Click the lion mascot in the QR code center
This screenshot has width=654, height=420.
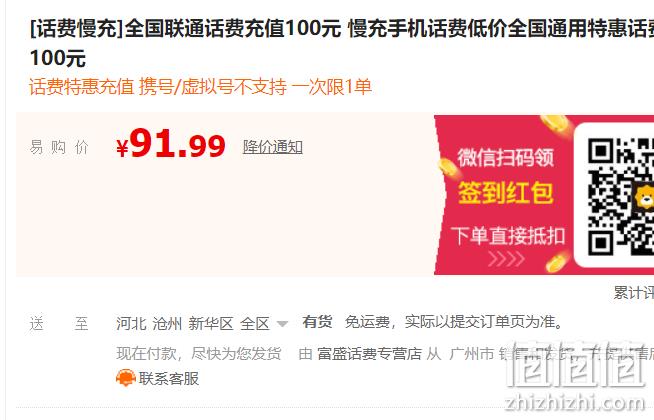point(644,195)
